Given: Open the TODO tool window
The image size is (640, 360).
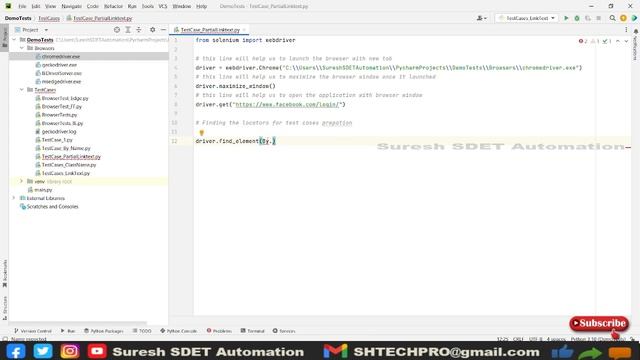Looking at the screenshot, I should (x=142, y=331).
